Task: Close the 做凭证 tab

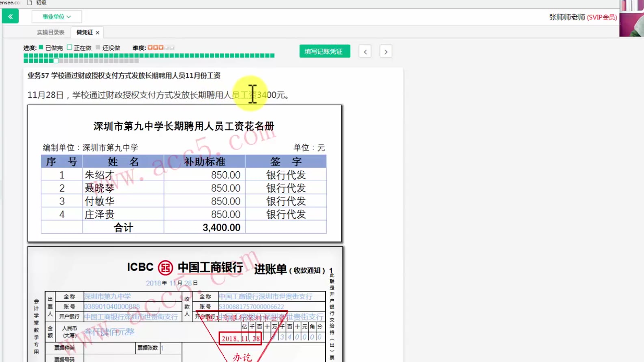Action: coord(98,33)
